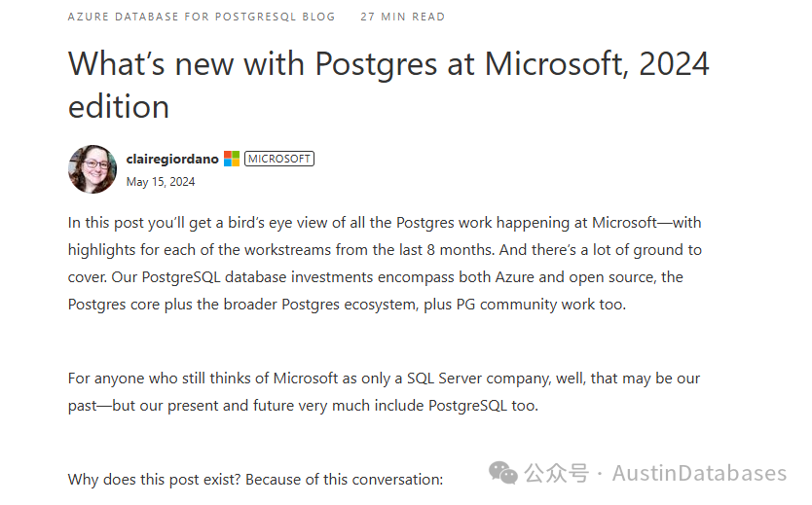Open the author's profile photo
Image resolution: width=812 pixels, height=505 pixels.
coord(92,169)
